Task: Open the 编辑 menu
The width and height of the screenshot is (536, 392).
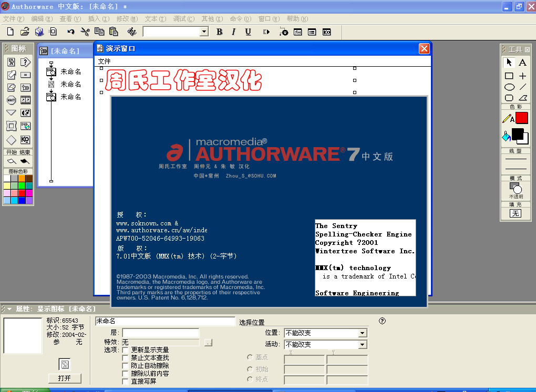Action: (x=42, y=19)
